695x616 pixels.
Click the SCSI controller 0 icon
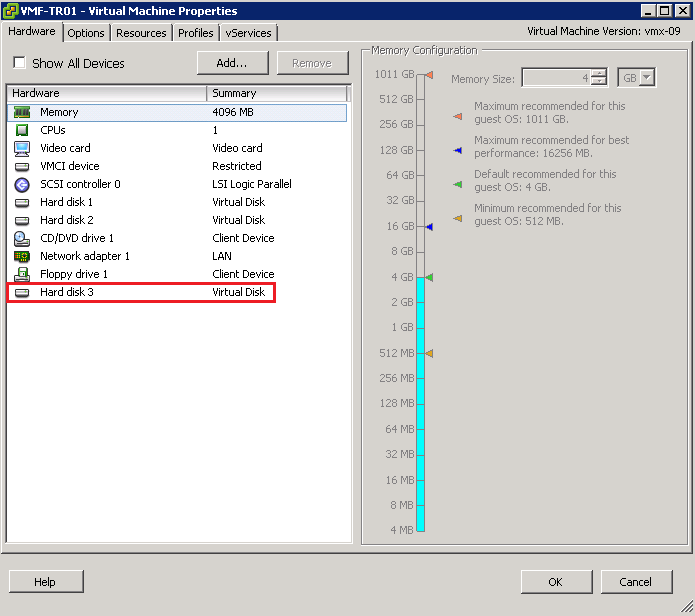click(x=22, y=185)
